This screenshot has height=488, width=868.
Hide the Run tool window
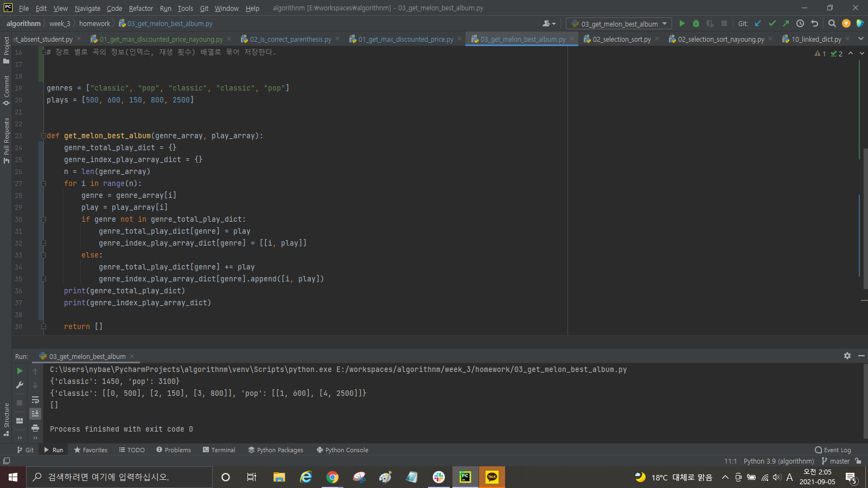861,356
